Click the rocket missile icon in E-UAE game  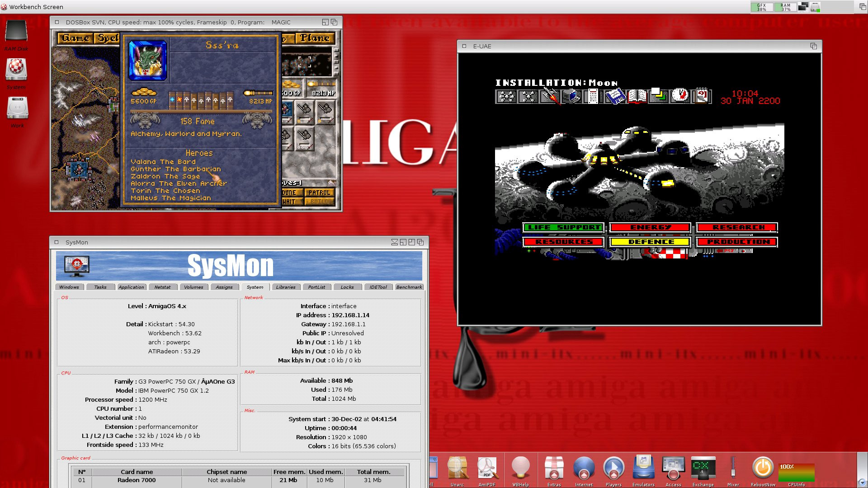coord(550,96)
